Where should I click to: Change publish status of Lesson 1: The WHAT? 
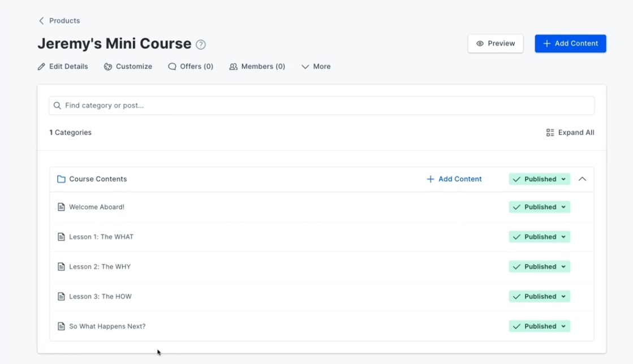(x=538, y=236)
